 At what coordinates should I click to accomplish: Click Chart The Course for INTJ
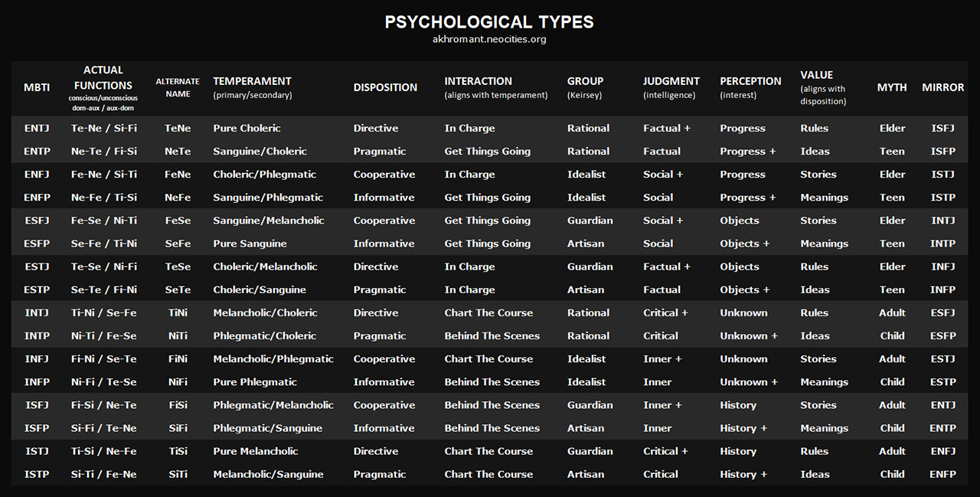tap(488, 312)
